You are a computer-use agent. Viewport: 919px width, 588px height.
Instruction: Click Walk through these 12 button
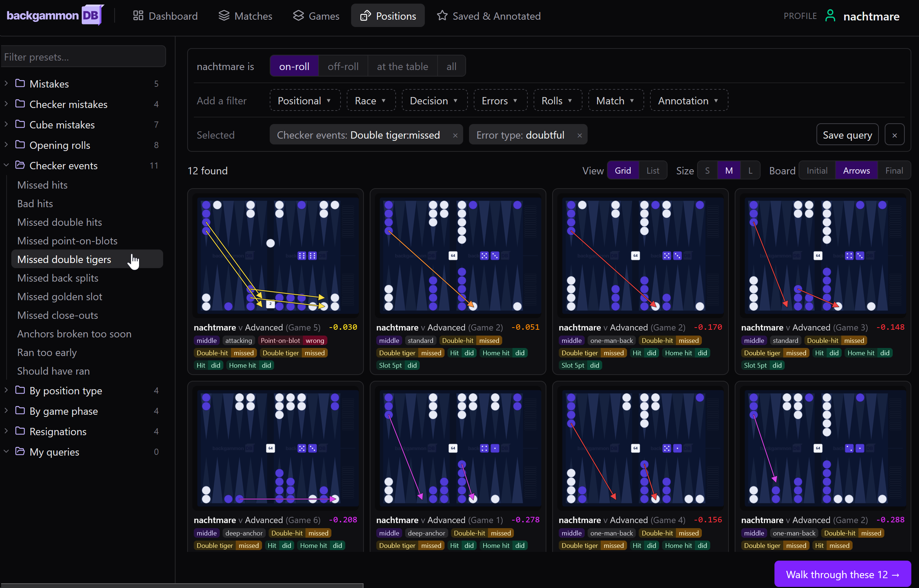pos(842,574)
